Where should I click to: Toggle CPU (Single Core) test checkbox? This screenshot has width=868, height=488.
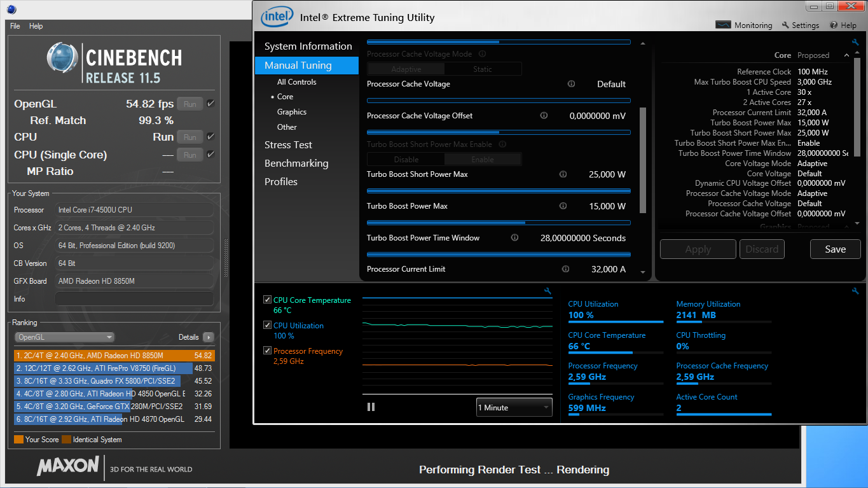click(210, 155)
